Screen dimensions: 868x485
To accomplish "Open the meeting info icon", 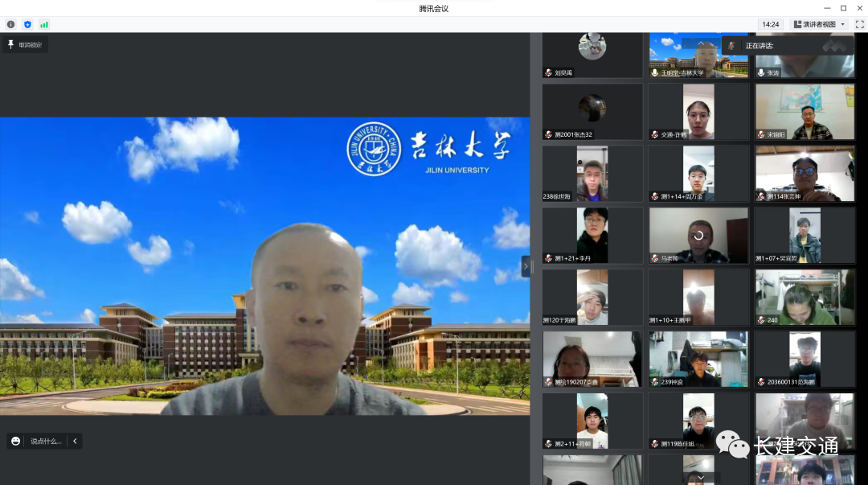I will [x=10, y=24].
